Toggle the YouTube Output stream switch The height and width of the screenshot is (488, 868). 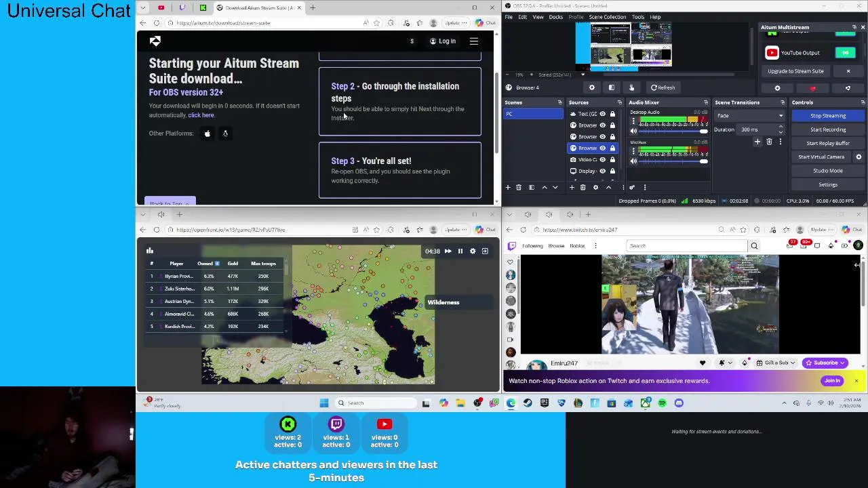click(846, 53)
